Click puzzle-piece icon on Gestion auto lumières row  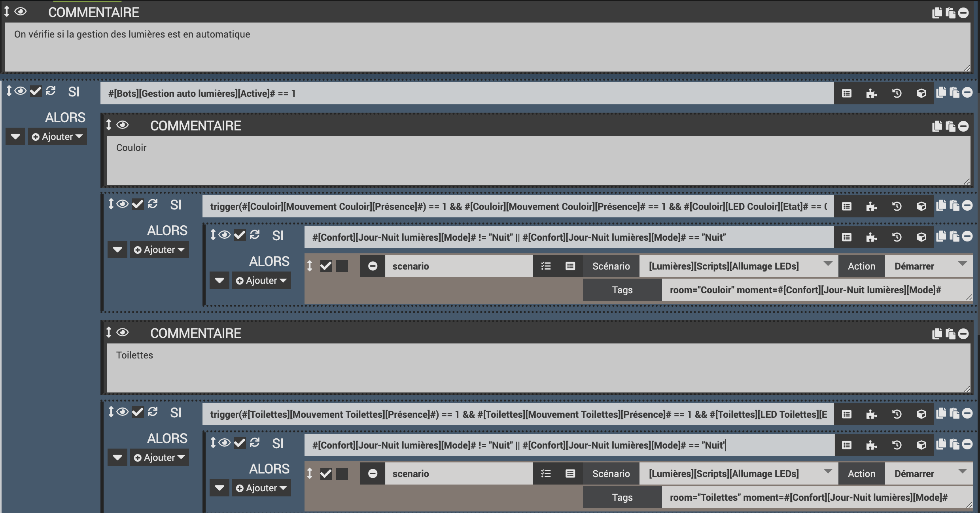[871, 94]
